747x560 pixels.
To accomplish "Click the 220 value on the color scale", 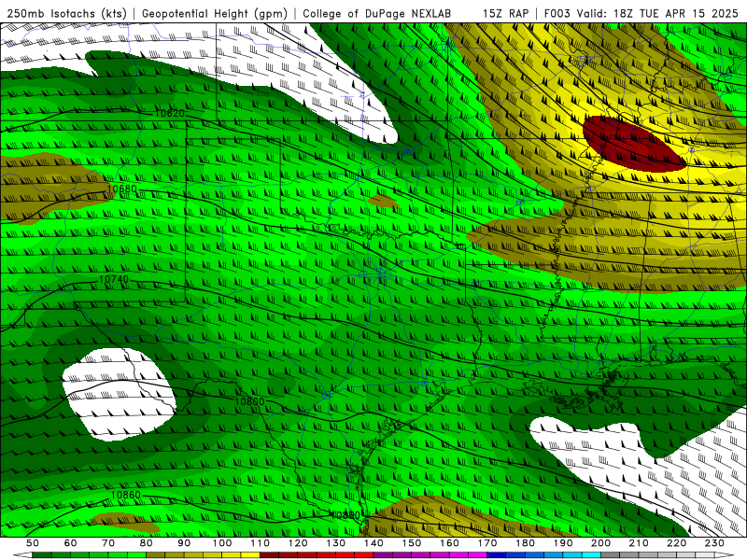I will (677, 543).
